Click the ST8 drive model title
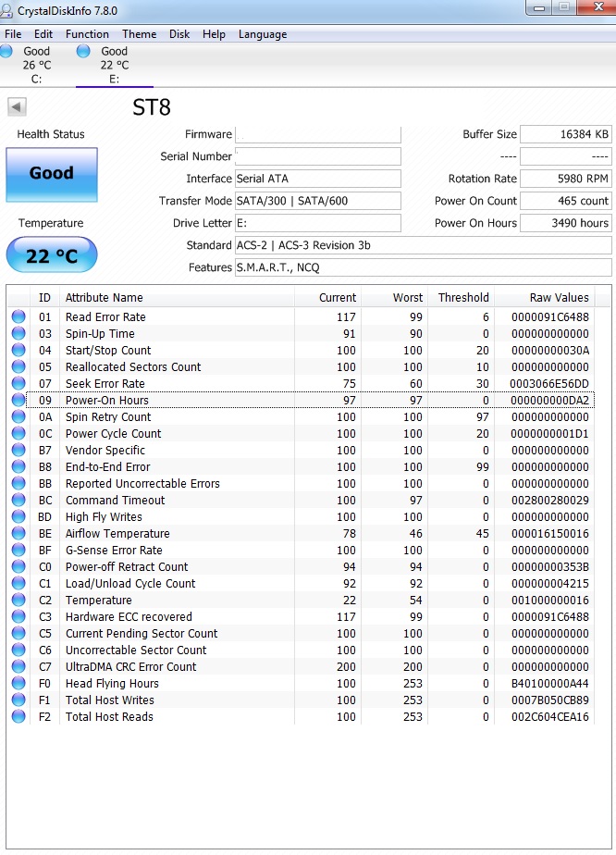The image size is (616, 855). [152, 107]
